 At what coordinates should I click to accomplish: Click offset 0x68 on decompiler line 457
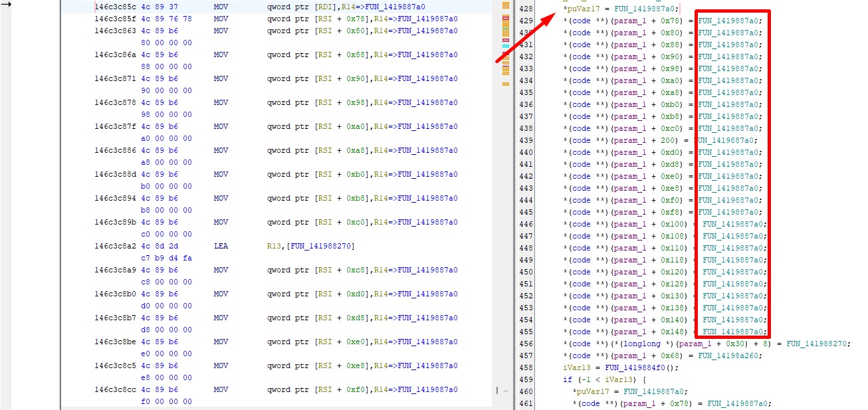coord(670,356)
